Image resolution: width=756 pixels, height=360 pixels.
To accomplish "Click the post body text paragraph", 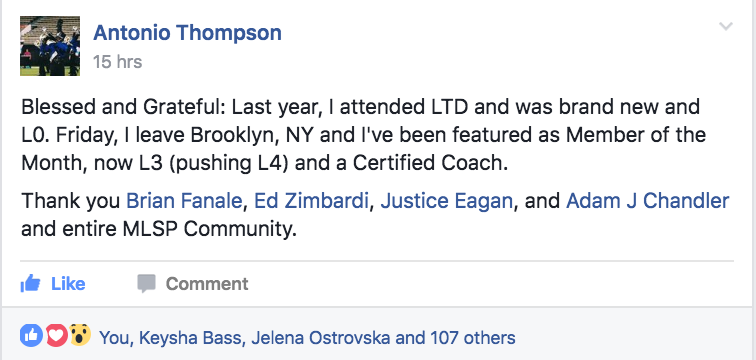I will pos(364,135).
